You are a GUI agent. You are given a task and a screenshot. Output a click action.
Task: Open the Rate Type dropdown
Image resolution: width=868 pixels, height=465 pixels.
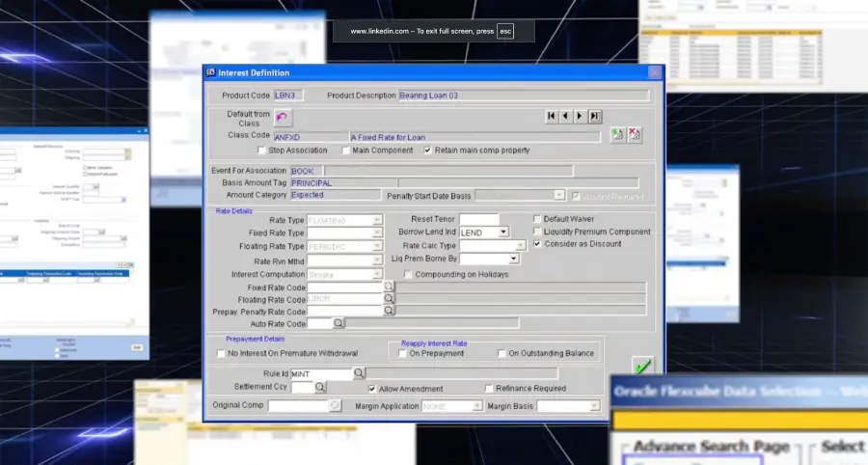(377, 220)
